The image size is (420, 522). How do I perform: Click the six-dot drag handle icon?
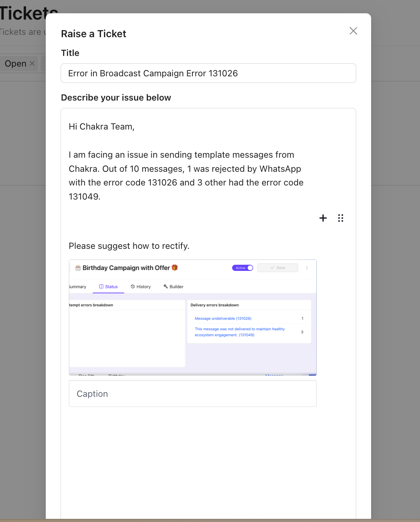pyautogui.click(x=341, y=218)
